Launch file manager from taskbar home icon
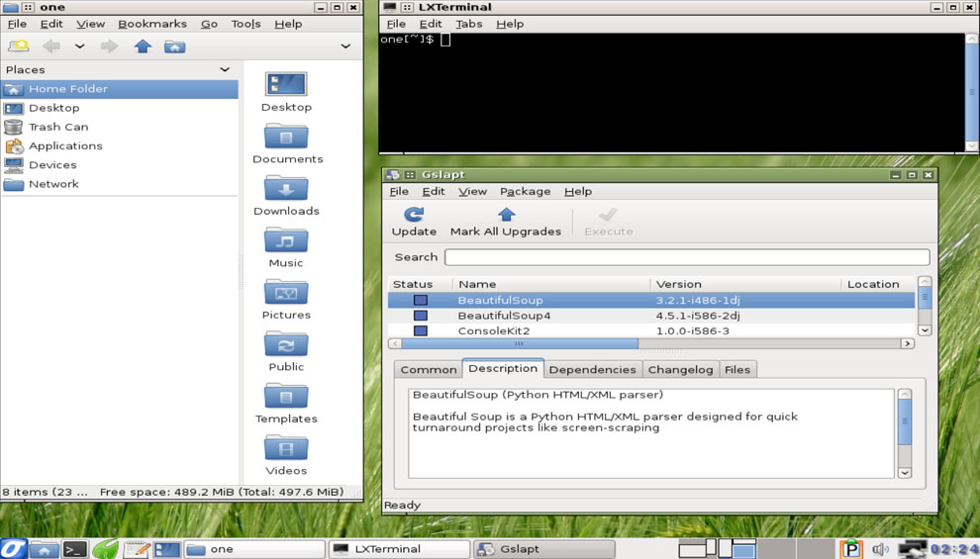Image resolution: width=980 pixels, height=559 pixels. pos(44,549)
